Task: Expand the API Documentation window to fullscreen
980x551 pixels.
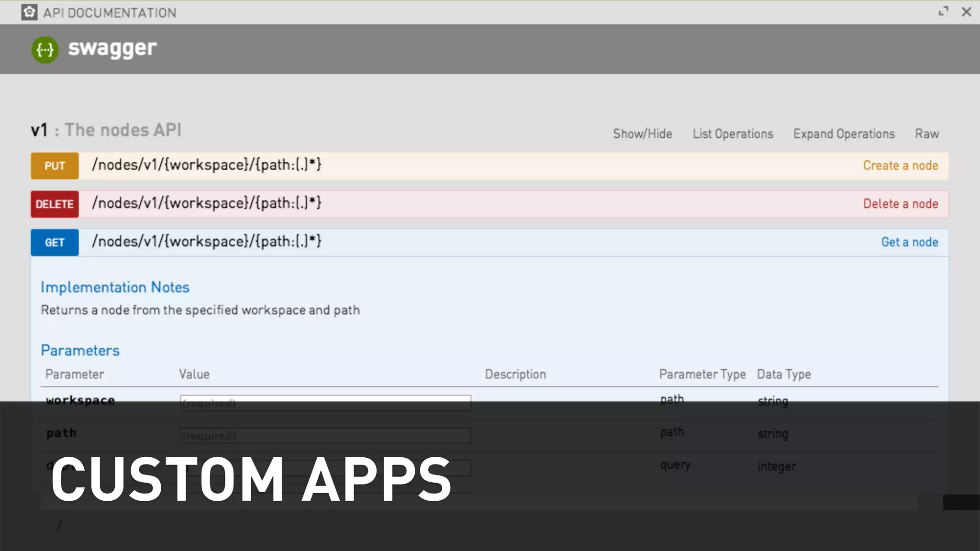Action: click(x=943, y=11)
